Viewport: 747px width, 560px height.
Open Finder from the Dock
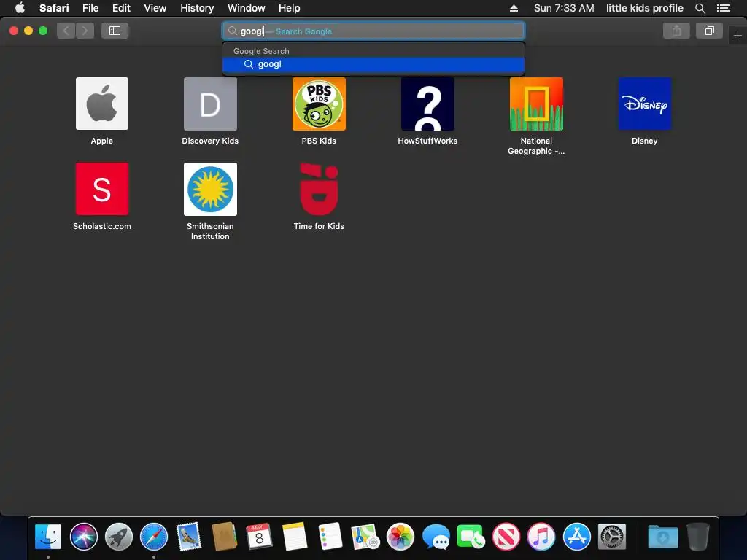48,537
